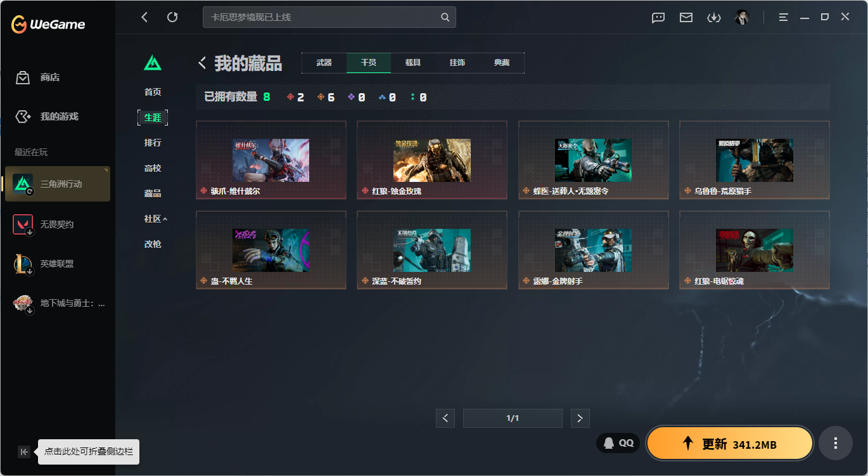Open 我的游戏 in the sidebar

pyautogui.click(x=60, y=117)
